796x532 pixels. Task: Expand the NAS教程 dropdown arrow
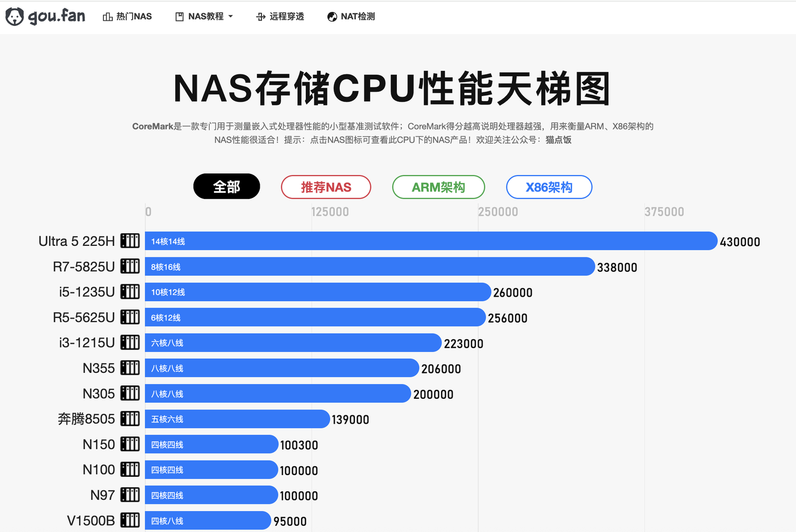231,17
